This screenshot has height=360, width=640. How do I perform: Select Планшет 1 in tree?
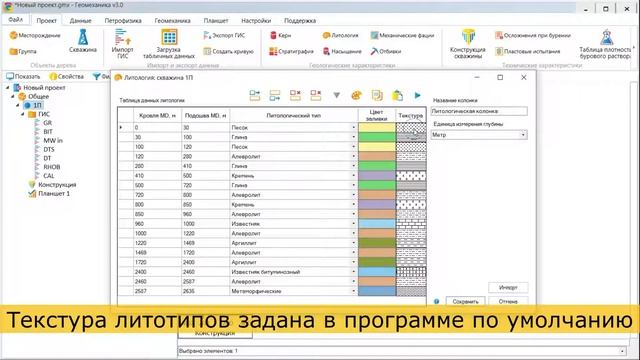coord(54,194)
